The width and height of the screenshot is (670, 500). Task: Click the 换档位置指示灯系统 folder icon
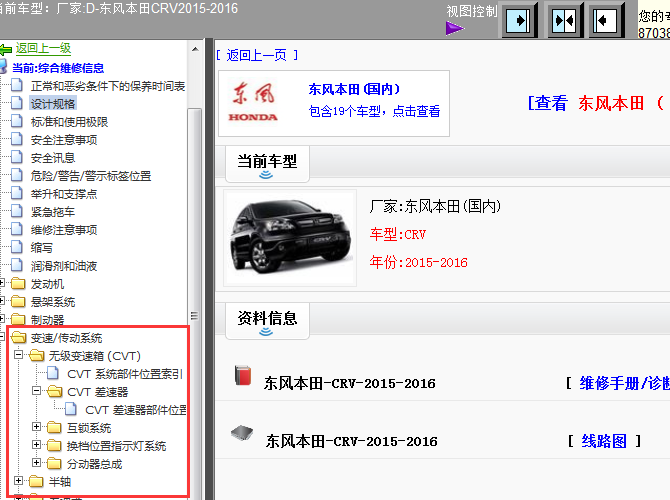54,445
